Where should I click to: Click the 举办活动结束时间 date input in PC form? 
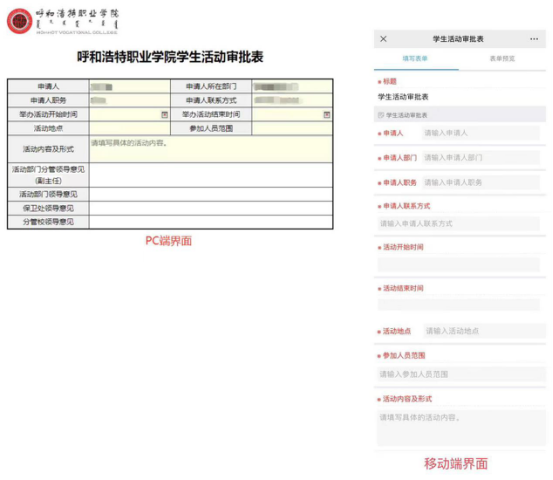[292, 115]
